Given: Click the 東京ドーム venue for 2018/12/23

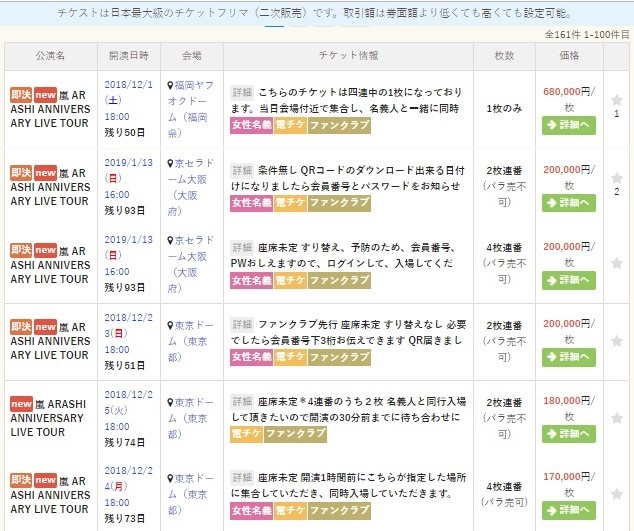Looking at the screenshot, I should point(190,341).
